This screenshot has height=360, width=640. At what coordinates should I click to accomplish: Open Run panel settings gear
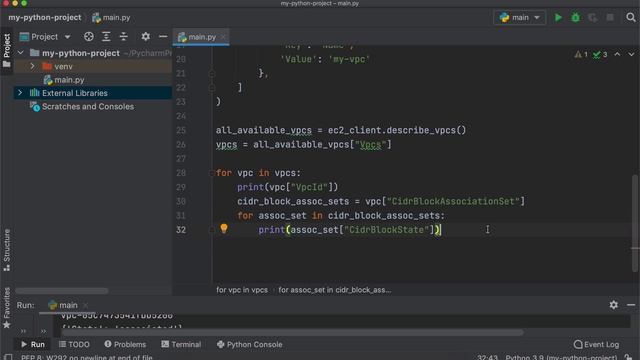[x=613, y=305]
